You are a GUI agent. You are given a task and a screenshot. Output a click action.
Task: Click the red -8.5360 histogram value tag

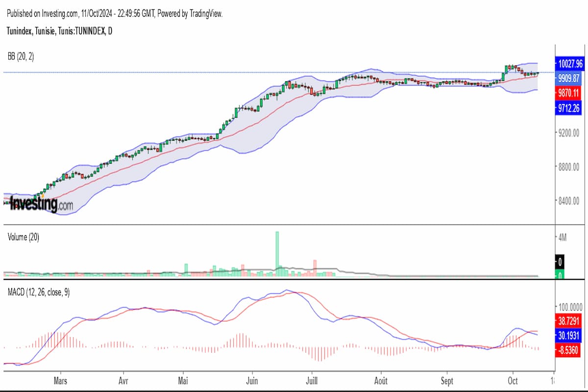tap(569, 349)
